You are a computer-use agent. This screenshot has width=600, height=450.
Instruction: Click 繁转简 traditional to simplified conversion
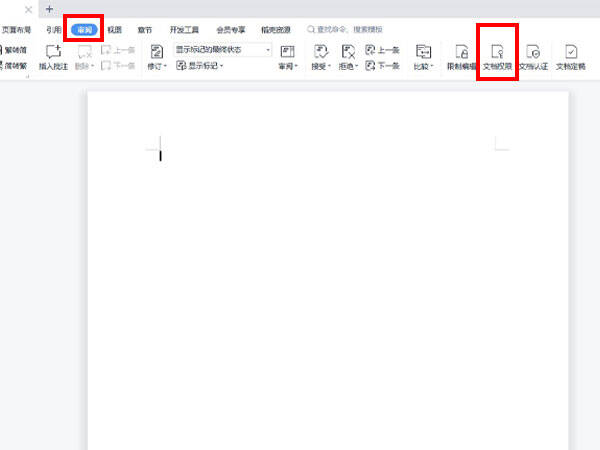[x=13, y=50]
